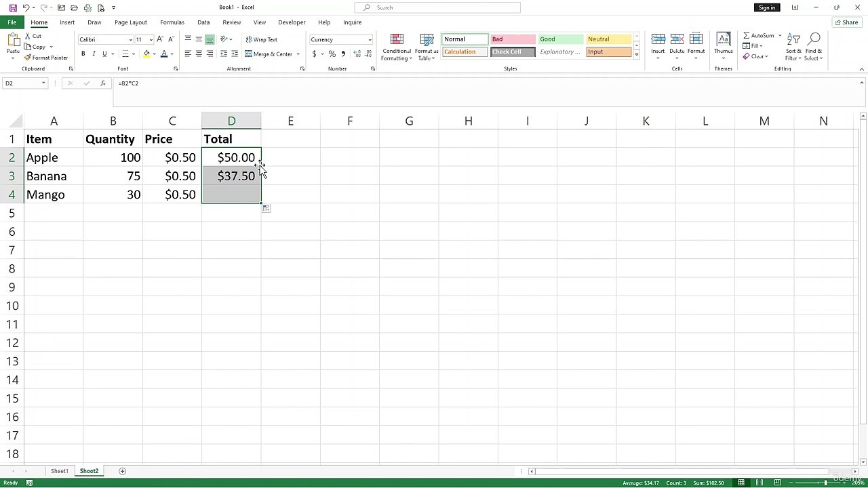Expand the cell Styles gallery More arrow
Screen dimensions: 868x488
[x=636, y=54]
